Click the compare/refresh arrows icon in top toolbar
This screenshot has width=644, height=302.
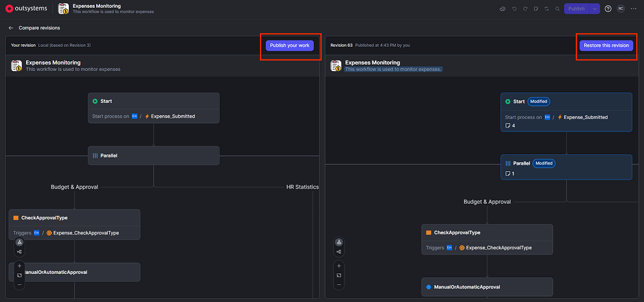(x=547, y=8)
